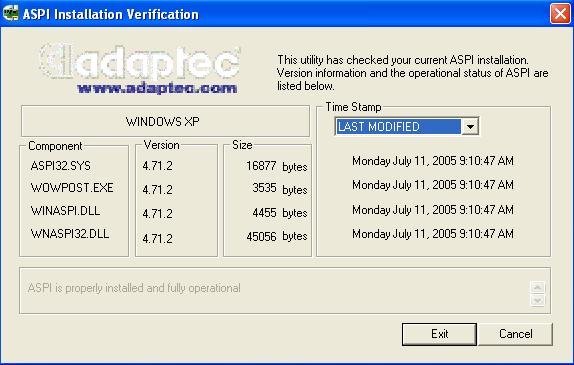Viewport: 574px width, 365px height.
Task: Click version 4.71.2 for WINASPI.DLL
Action: click(157, 213)
